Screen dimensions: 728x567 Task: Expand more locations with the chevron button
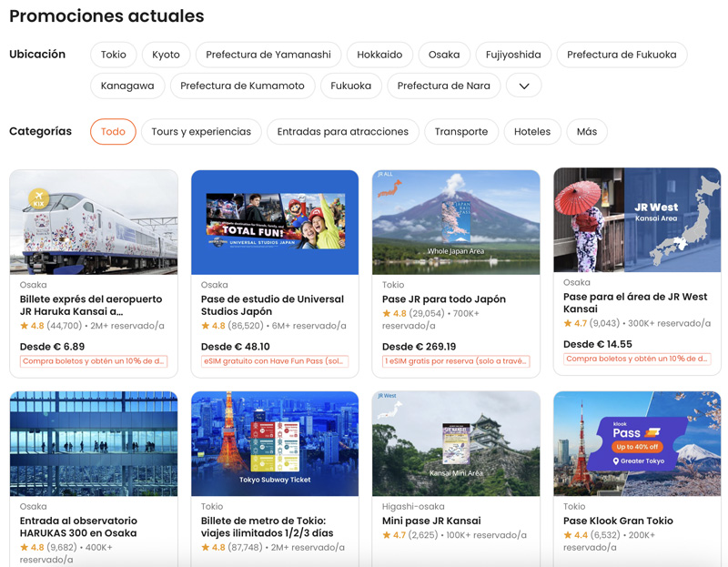(524, 86)
